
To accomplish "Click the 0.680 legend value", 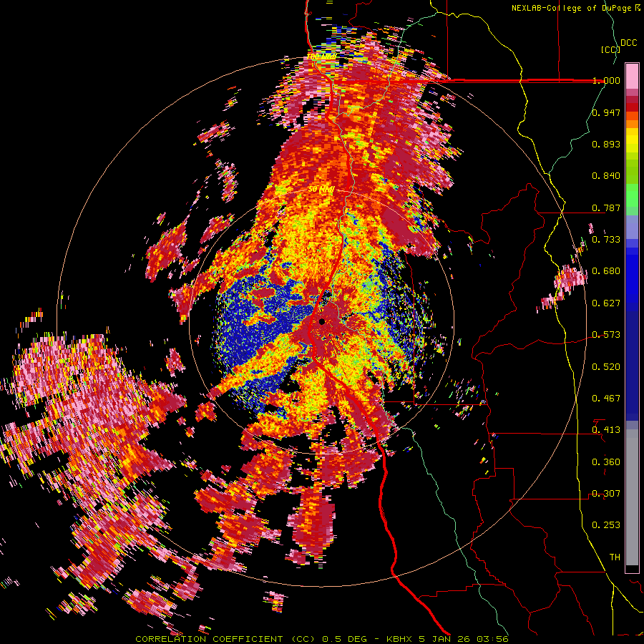I will (x=606, y=271).
